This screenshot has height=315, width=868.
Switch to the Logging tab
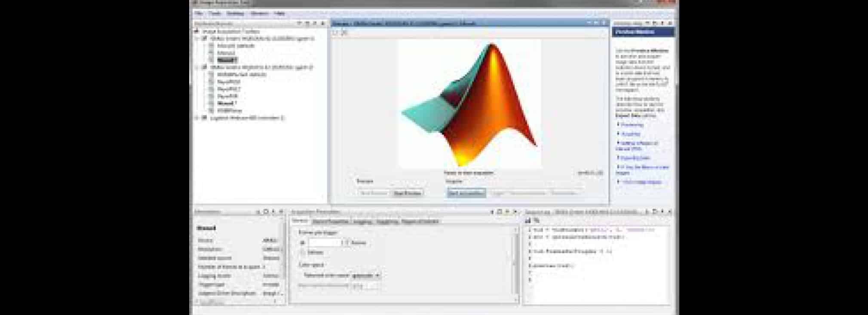point(362,221)
